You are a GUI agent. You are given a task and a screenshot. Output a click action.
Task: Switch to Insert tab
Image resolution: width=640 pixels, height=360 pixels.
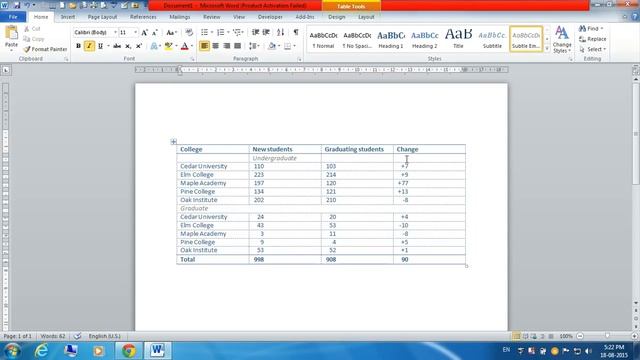[x=68, y=17]
